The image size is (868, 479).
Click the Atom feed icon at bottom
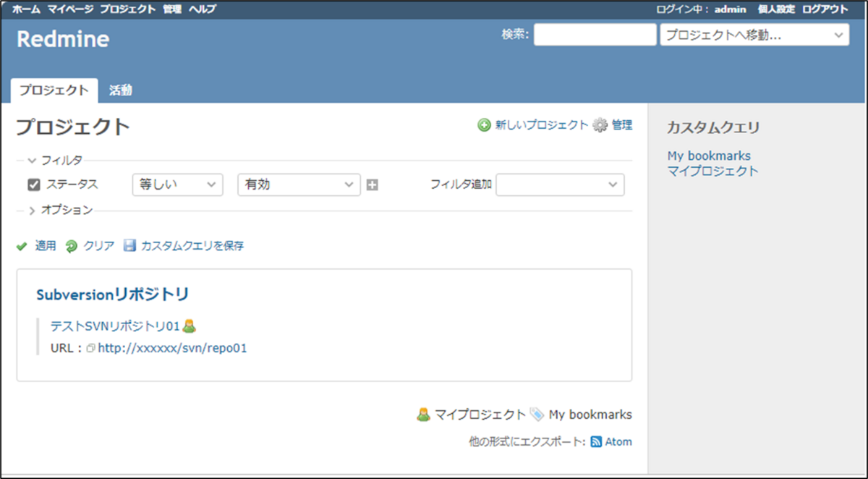tap(595, 441)
